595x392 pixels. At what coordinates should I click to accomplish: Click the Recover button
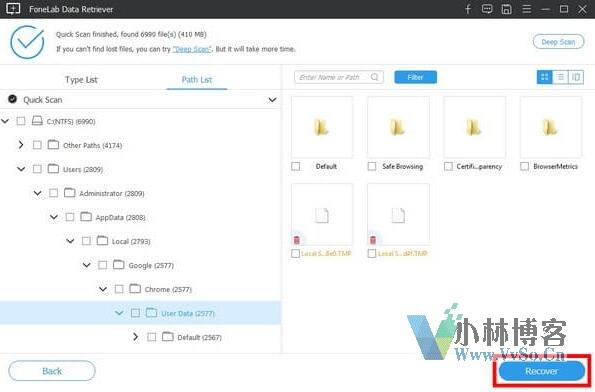[x=542, y=371]
